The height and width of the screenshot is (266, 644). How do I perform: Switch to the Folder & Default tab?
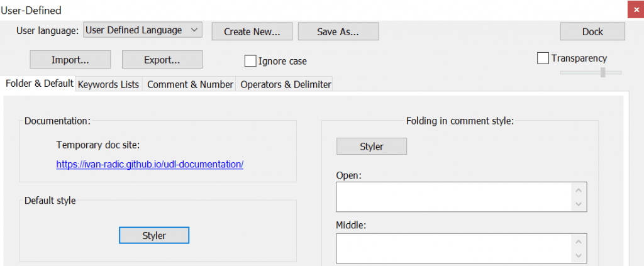pos(40,84)
